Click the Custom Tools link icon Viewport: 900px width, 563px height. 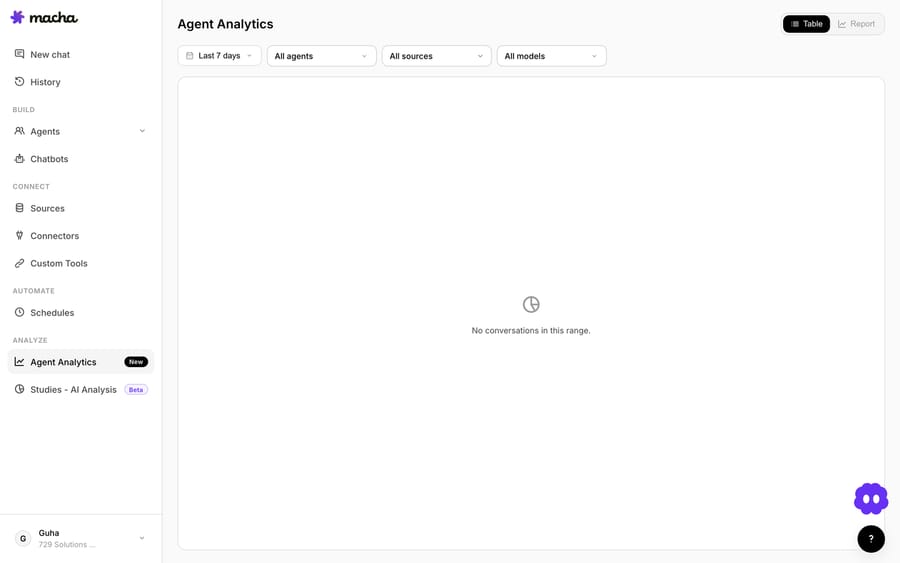pyautogui.click(x=20, y=263)
